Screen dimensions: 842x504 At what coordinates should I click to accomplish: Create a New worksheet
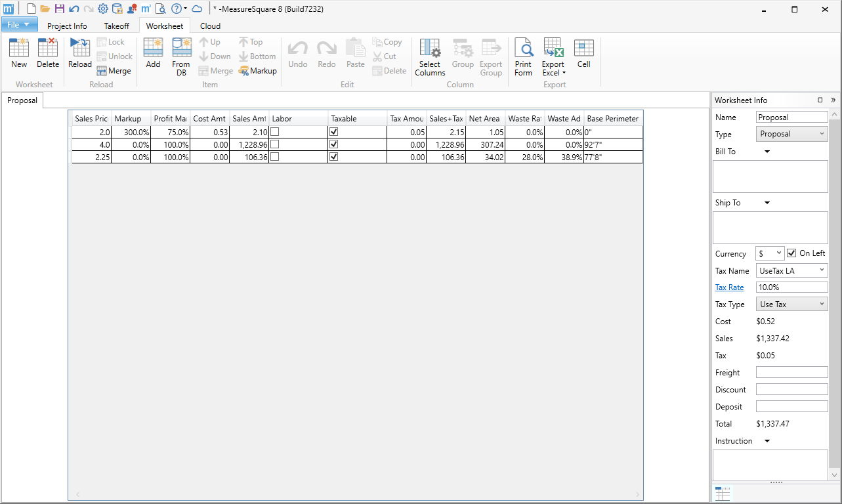click(19, 53)
